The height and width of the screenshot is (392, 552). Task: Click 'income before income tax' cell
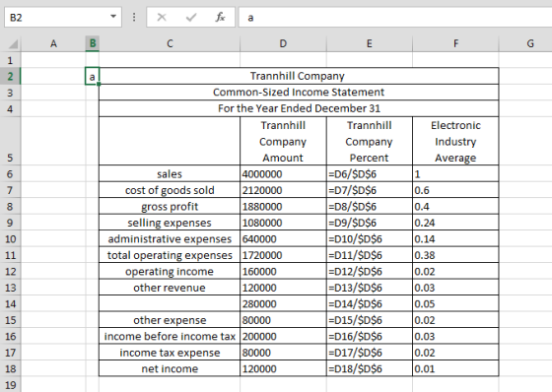pos(170,336)
